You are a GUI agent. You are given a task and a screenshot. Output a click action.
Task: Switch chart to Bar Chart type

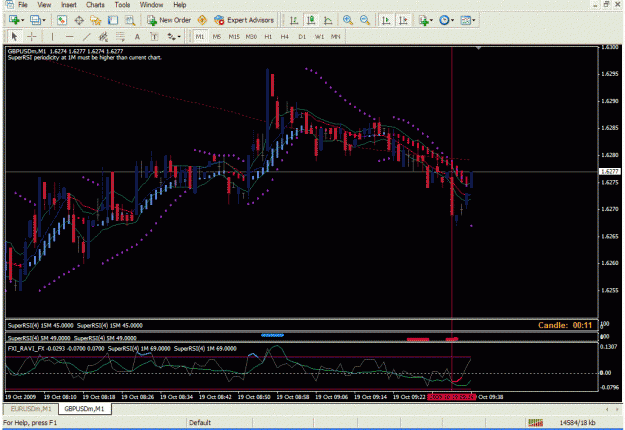294,20
